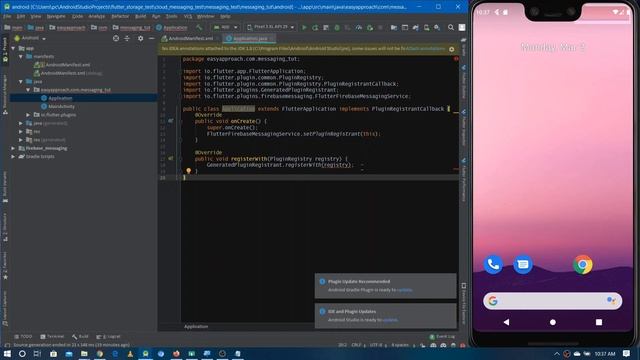Expand the firebase_messaging module node
This screenshot has height=360, width=640.
(x=13, y=148)
